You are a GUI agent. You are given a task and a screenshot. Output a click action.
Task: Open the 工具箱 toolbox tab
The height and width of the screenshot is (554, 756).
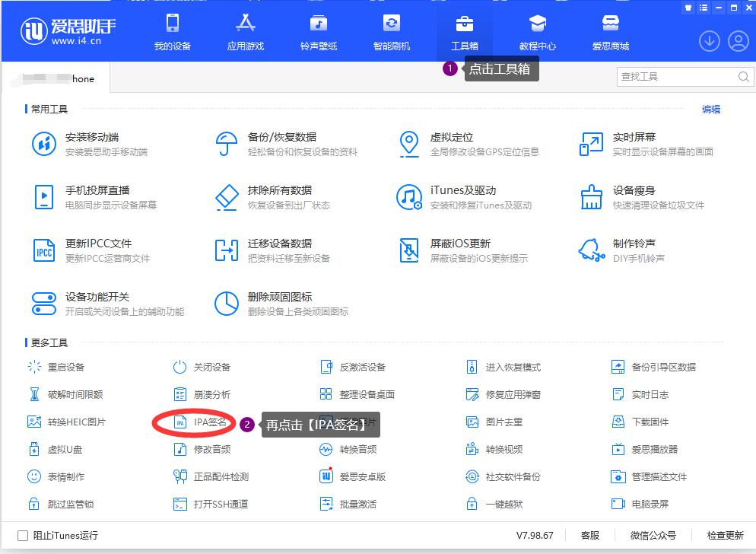[x=464, y=32]
